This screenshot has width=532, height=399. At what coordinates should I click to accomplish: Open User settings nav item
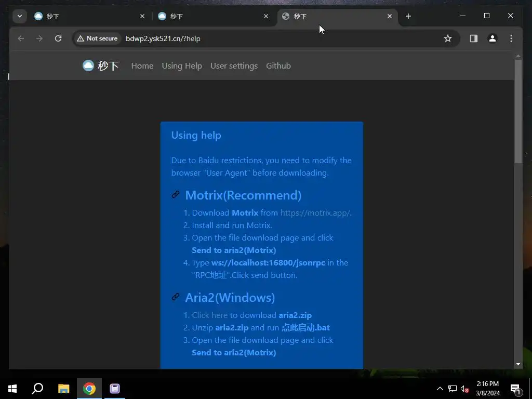[234, 66]
